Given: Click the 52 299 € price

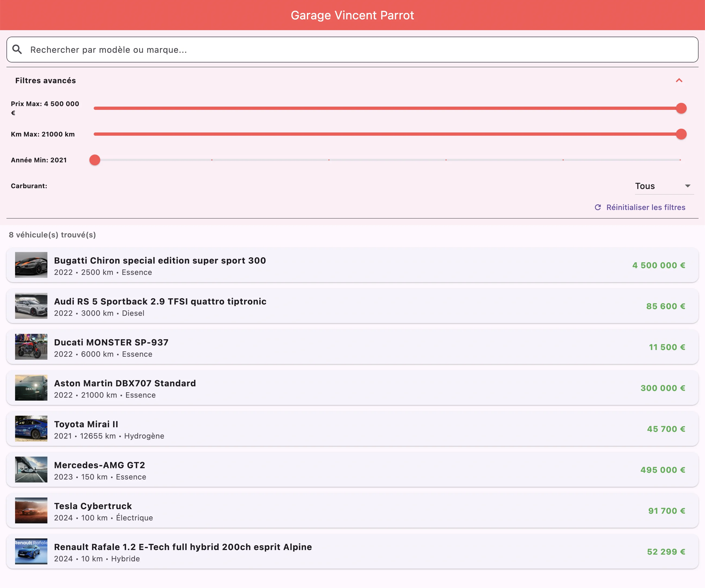Looking at the screenshot, I should [666, 552].
